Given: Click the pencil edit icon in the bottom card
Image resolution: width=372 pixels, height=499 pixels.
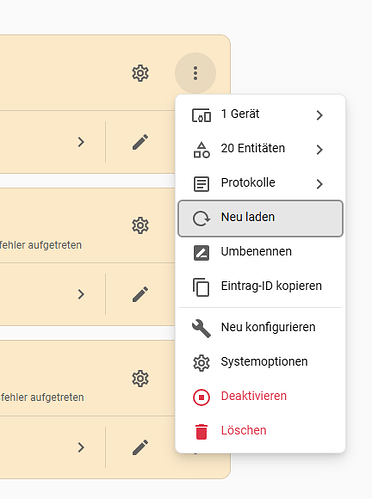Looking at the screenshot, I should pyautogui.click(x=140, y=447).
